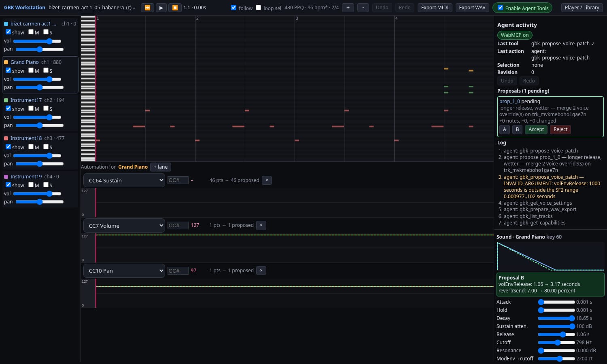607x364 pixels.
Task: Zoom in with the plus button
Action: pos(348,8)
